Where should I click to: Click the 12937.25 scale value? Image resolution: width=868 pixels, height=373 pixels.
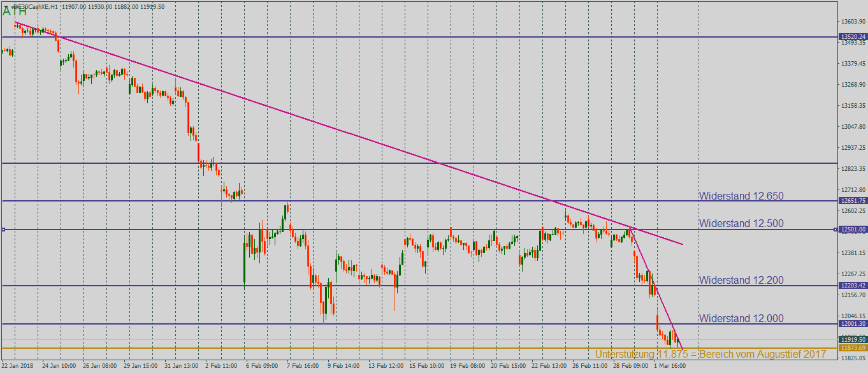pos(853,148)
